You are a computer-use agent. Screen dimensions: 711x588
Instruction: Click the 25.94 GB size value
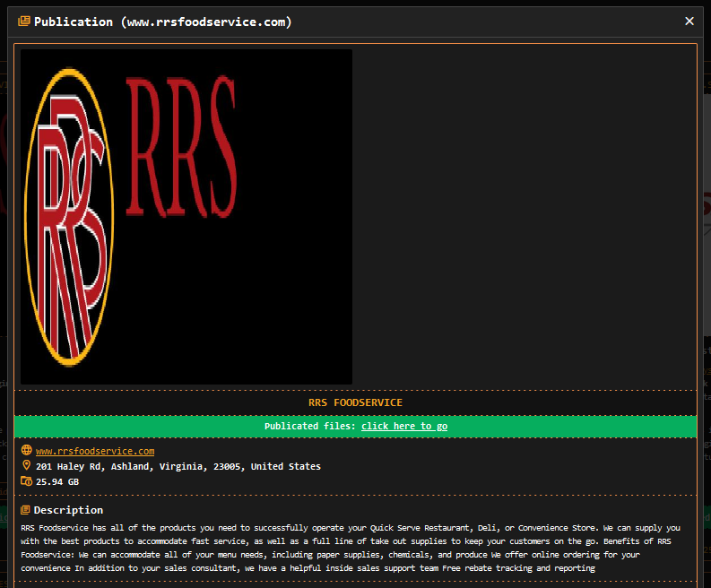[57, 481]
